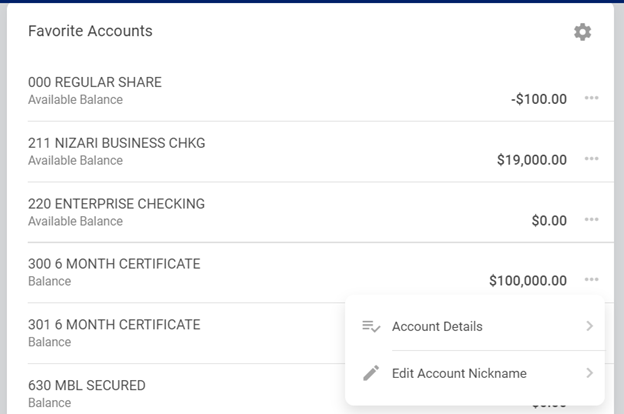624x414 pixels.
Task: Select the 220 ENTERPRISE CHECKING account
Action: 116,203
